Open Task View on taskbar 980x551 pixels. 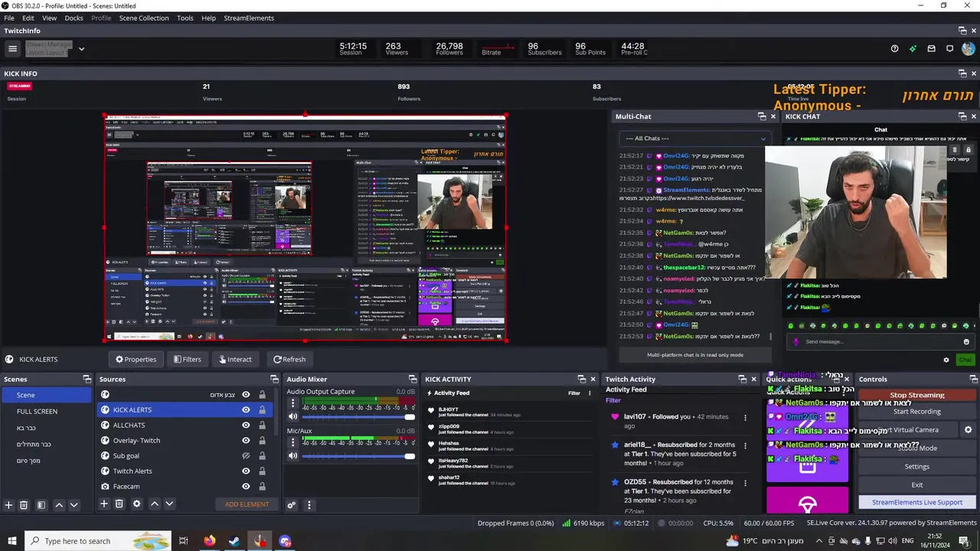point(184,541)
